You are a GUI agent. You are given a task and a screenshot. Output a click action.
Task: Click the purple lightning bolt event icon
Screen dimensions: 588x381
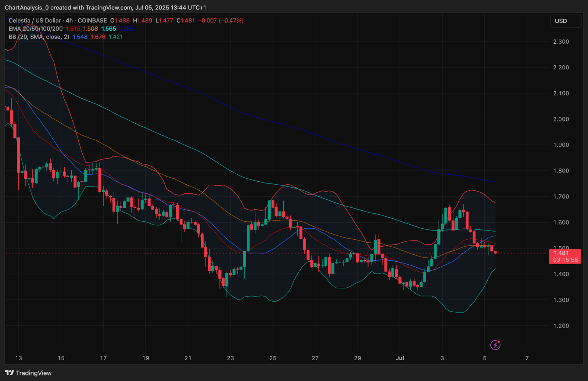495,345
